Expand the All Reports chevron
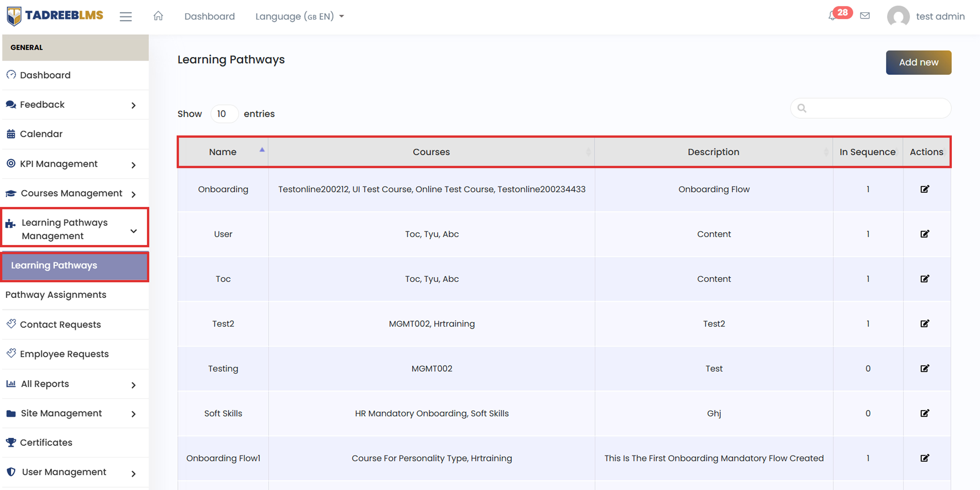 [133, 385]
